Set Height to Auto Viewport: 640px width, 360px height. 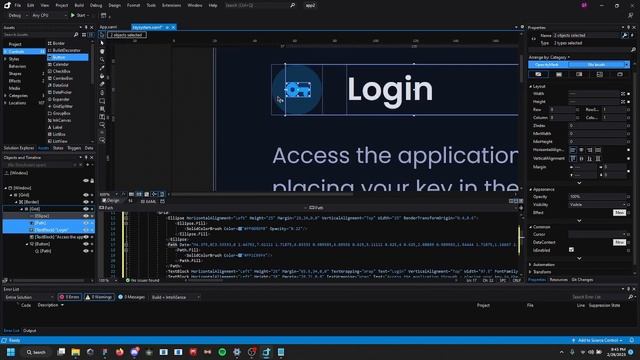tap(623, 102)
